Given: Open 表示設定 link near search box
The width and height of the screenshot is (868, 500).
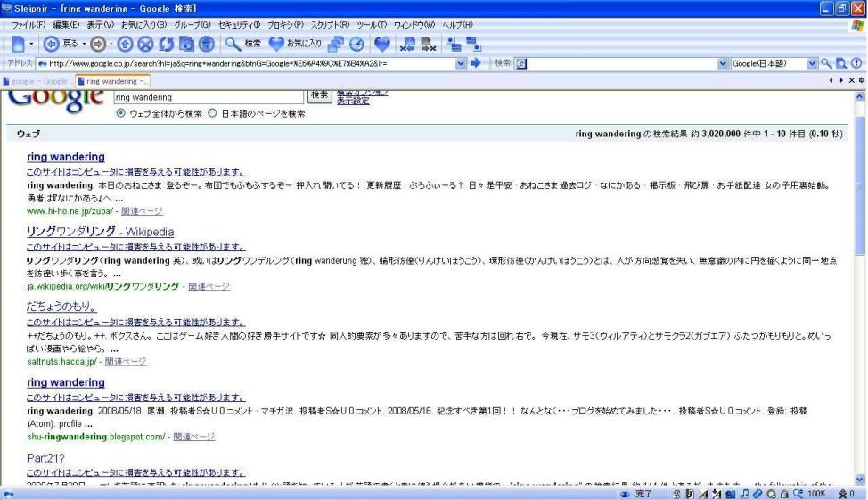Looking at the screenshot, I should coord(353,102).
